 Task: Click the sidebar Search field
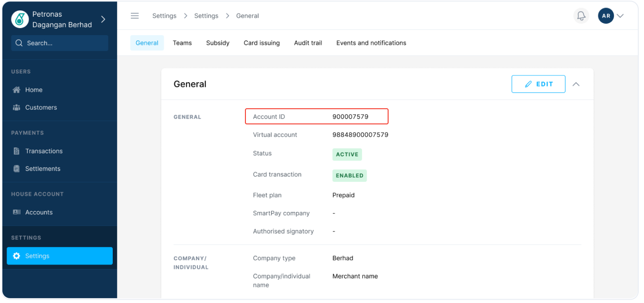point(60,43)
